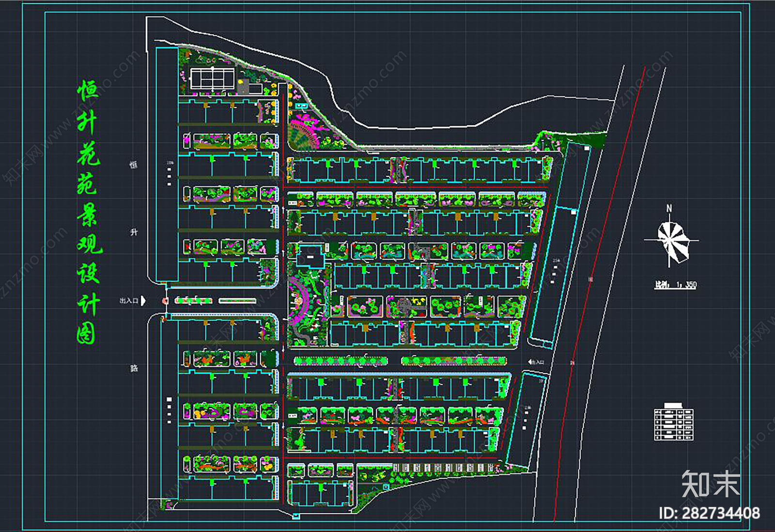Select the road label character 恒
Viewport: 775px width, 532px height.
[x=134, y=165]
